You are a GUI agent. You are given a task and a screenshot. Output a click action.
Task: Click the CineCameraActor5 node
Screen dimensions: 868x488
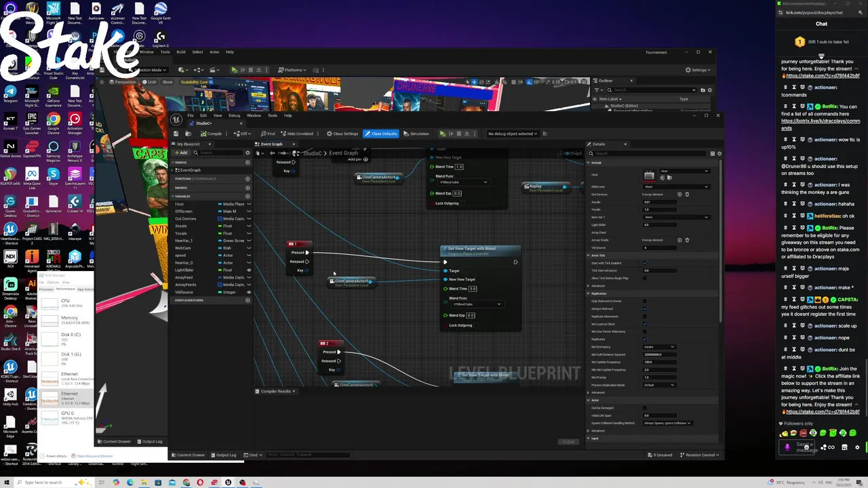coord(351,282)
